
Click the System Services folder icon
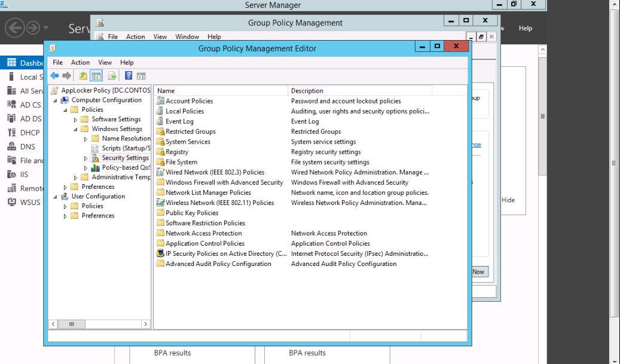160,142
